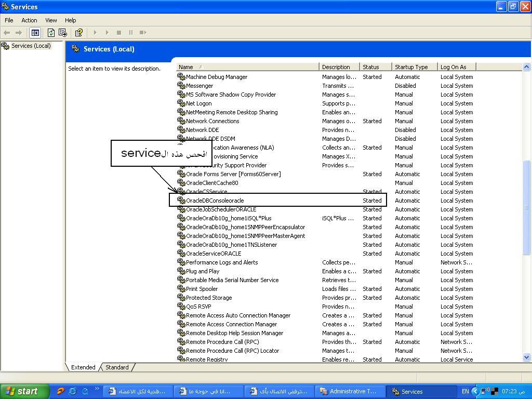Select Services (Local) in console tree
532x399 pixels.
click(x=31, y=46)
